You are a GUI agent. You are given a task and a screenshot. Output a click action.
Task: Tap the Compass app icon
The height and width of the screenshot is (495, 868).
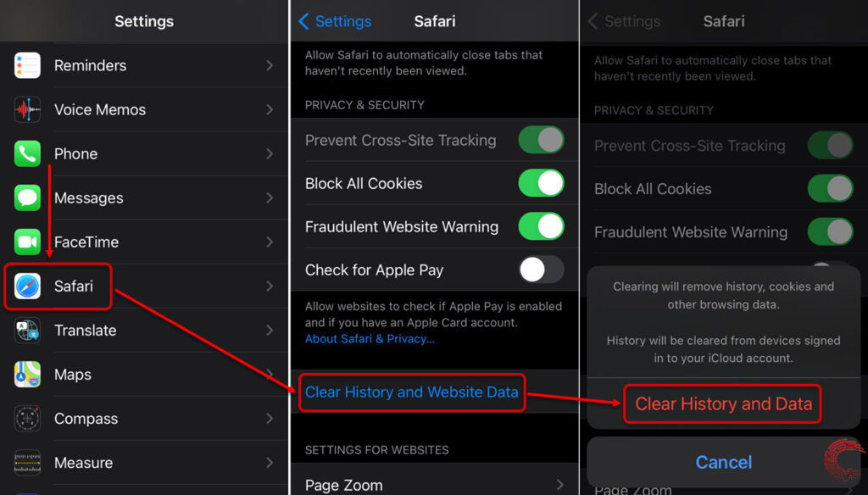(27, 419)
